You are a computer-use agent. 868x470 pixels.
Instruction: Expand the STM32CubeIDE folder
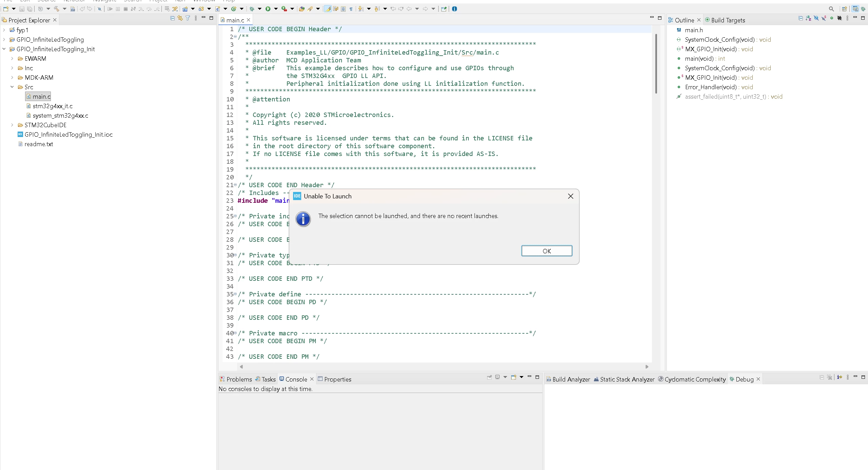[x=12, y=125]
